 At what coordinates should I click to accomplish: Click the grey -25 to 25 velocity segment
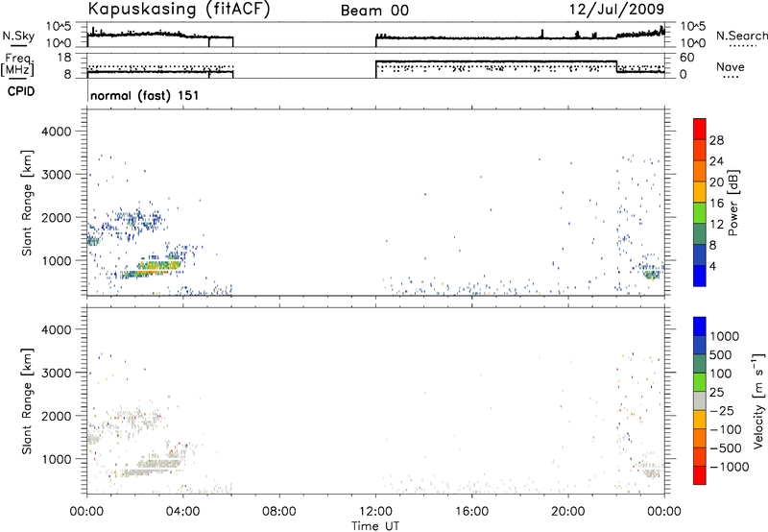pyautogui.click(x=700, y=400)
